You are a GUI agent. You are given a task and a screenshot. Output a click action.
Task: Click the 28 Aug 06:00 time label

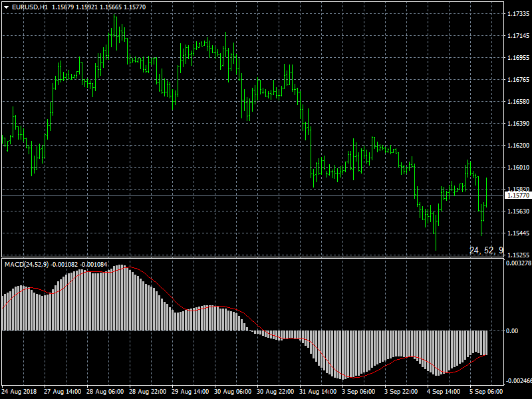pos(105,392)
